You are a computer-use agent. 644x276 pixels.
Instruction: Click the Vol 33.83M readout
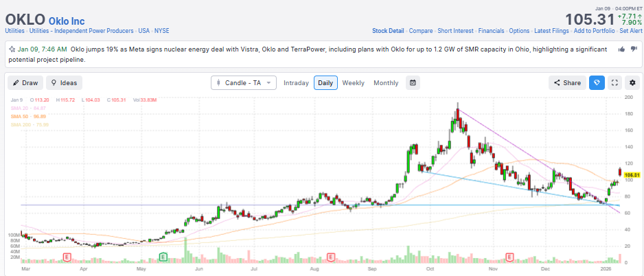pos(145,100)
